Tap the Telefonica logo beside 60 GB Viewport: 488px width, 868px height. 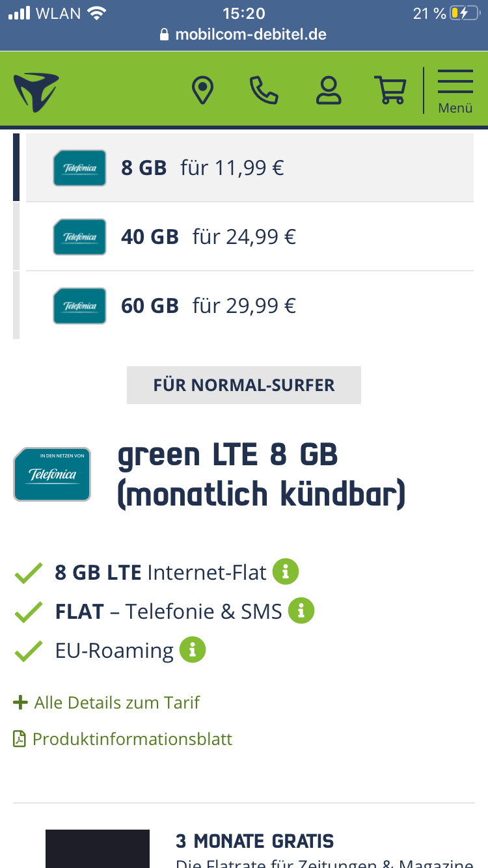pyautogui.click(x=79, y=306)
